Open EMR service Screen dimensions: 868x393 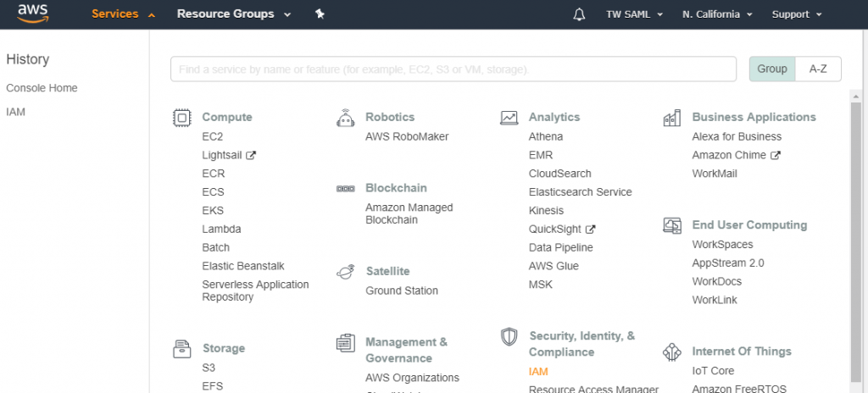coord(541,156)
